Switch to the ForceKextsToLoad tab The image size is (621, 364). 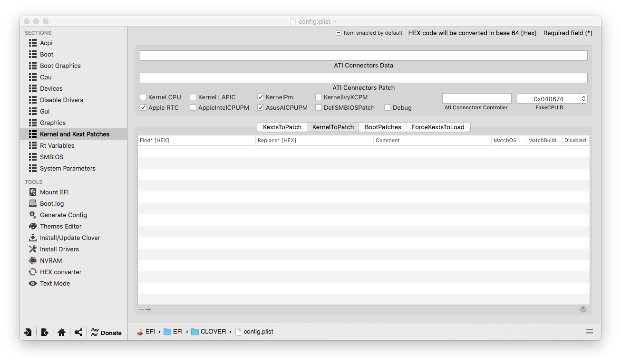438,127
